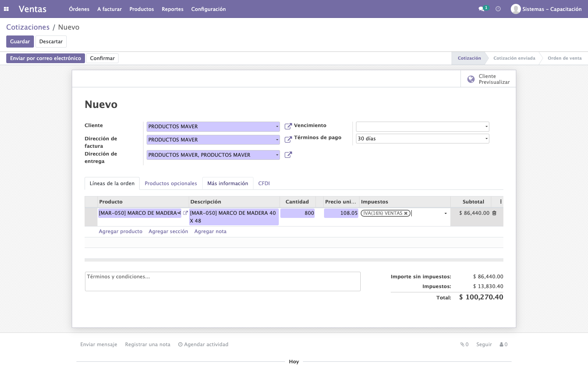
Task: Click Agendar actividad in the chatter
Action: pos(203,345)
